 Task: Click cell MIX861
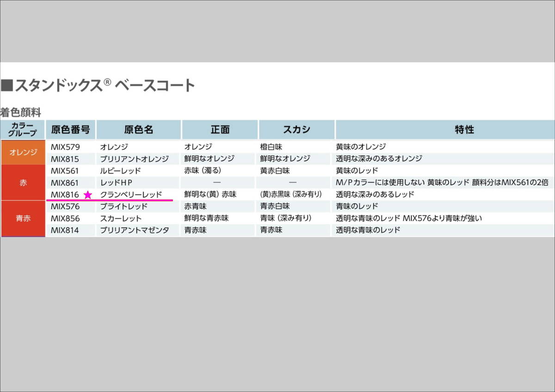coord(65,183)
